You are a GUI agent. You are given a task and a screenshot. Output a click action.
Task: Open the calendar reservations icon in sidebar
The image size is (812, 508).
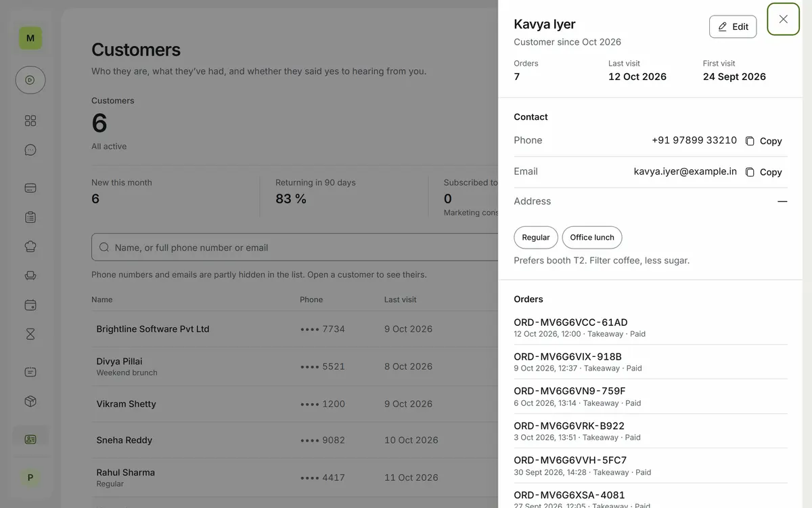[30, 305]
